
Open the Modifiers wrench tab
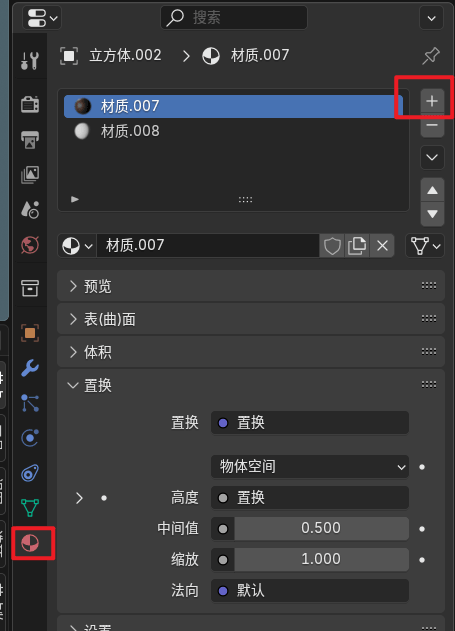pos(30,368)
